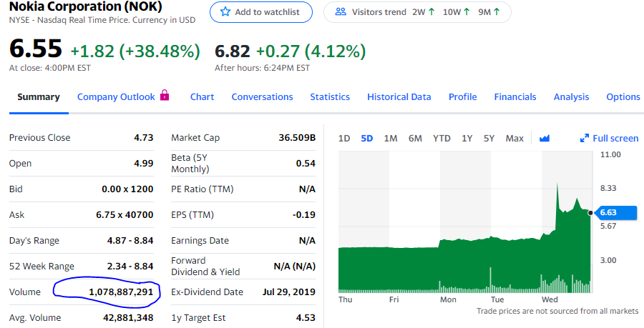644x328 pixels.
Task: Open the Summary tab
Action: 39,96
